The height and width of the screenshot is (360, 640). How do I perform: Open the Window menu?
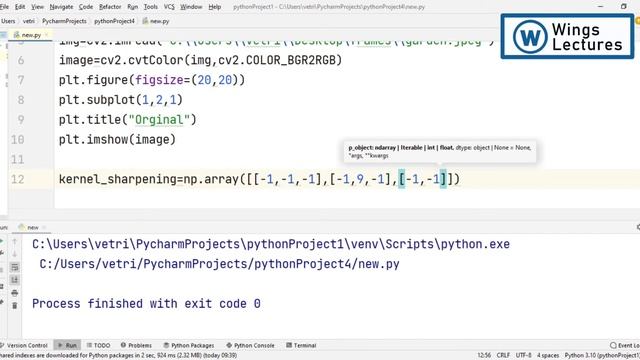(191, 7)
